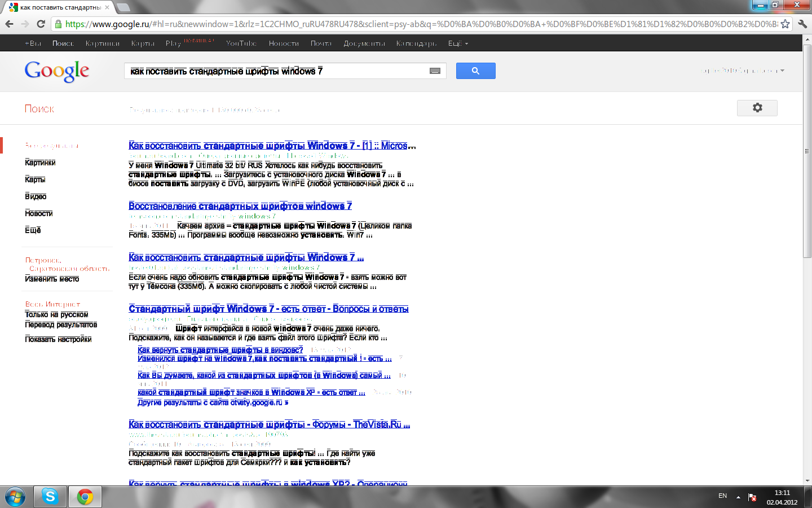Open Chrome wrench menu
This screenshot has width=812, height=508.
point(802,24)
